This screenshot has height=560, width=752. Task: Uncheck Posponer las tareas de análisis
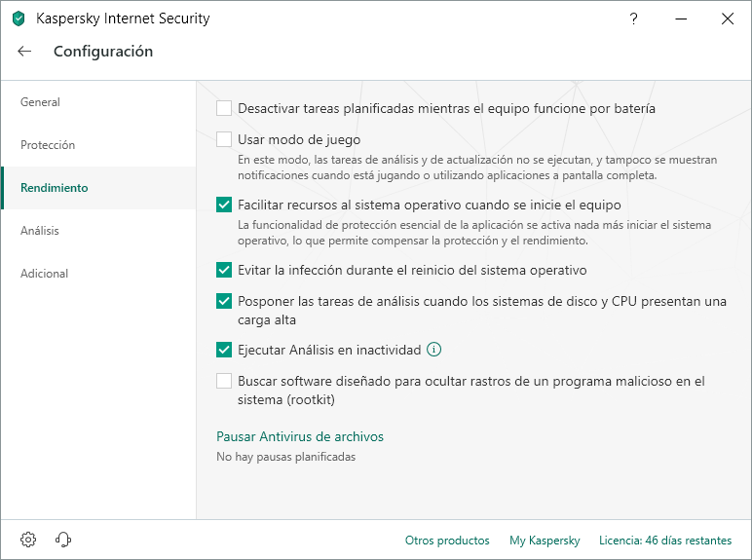[224, 301]
